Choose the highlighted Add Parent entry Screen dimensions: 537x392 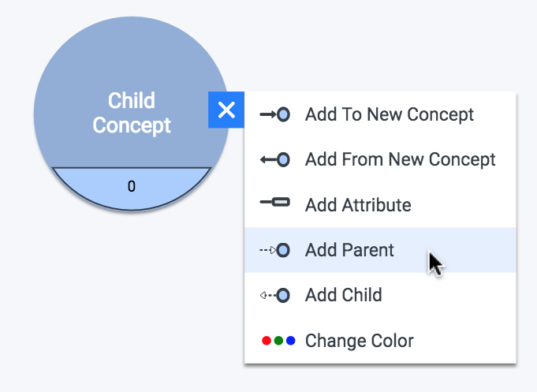point(380,250)
